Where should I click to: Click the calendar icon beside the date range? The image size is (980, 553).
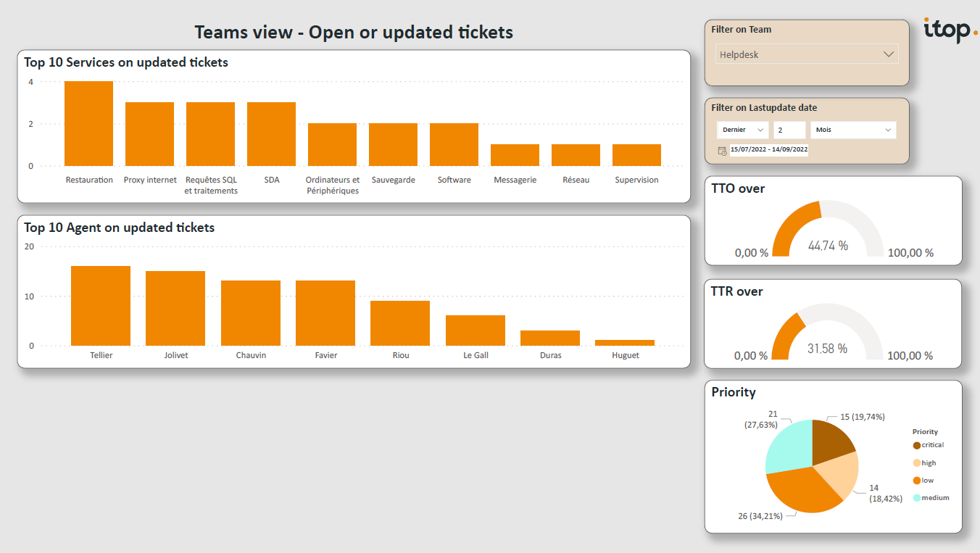pos(722,151)
